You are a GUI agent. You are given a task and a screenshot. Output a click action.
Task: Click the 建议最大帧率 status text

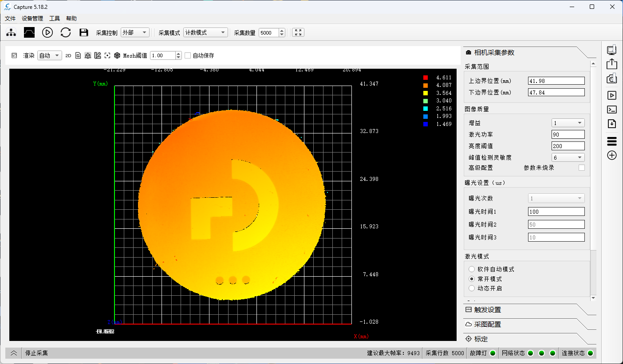(393, 353)
